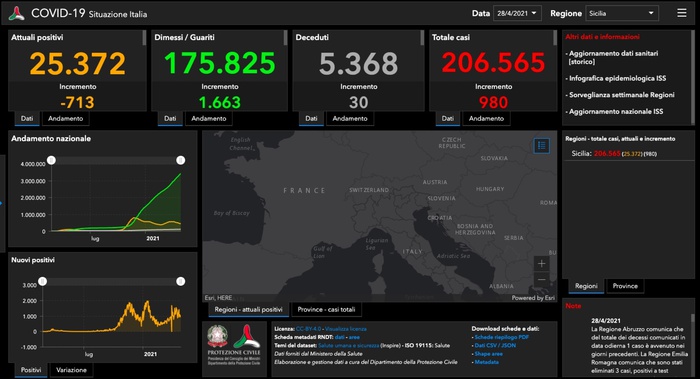Expand the Regione Sicilia dropdown

click(x=621, y=13)
